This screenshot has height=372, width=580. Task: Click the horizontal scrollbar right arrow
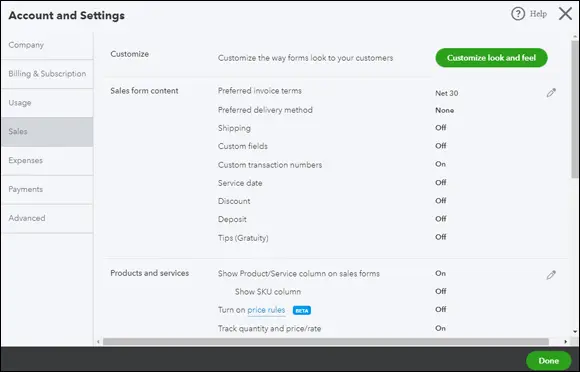(565, 342)
